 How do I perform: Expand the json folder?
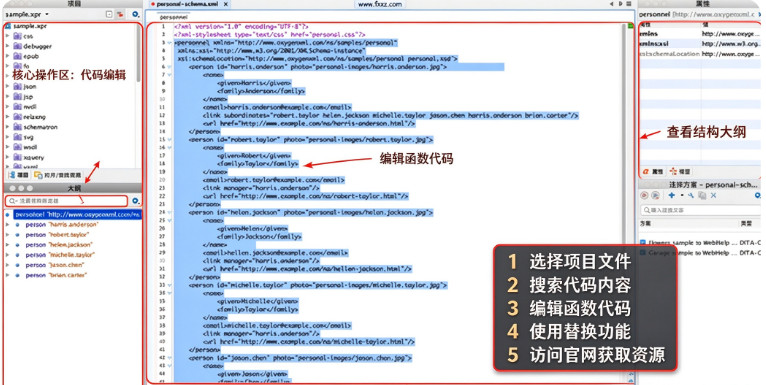(7, 86)
